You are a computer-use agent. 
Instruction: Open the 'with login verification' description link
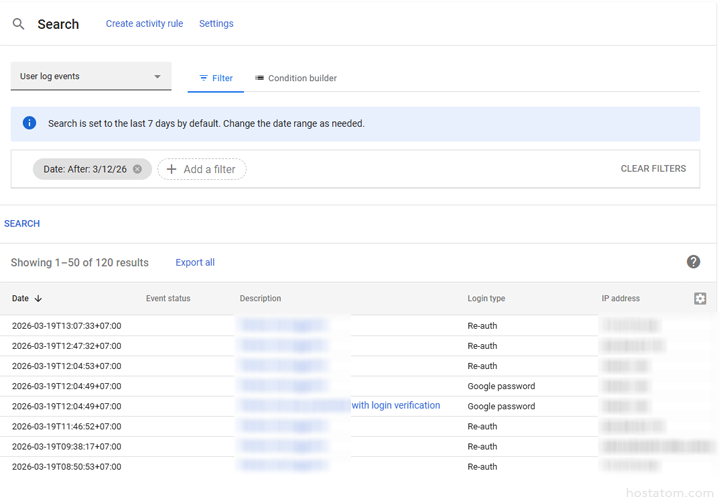[x=395, y=405]
